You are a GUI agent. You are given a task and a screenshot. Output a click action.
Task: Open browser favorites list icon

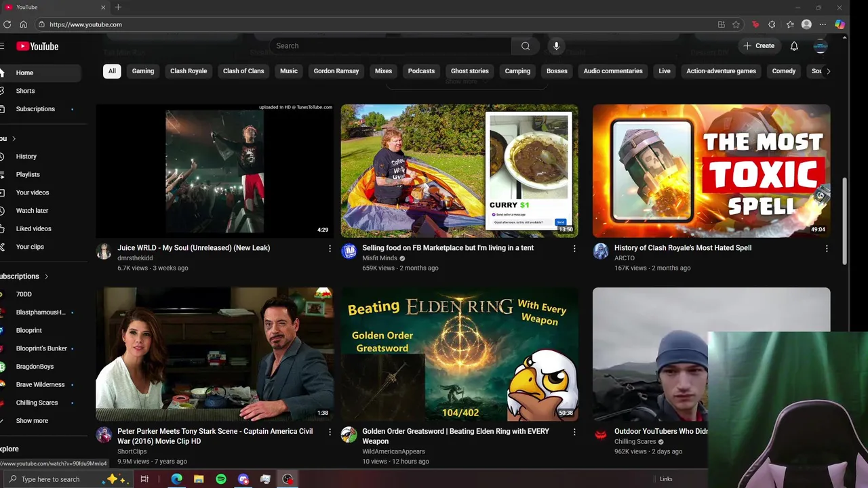coord(790,24)
